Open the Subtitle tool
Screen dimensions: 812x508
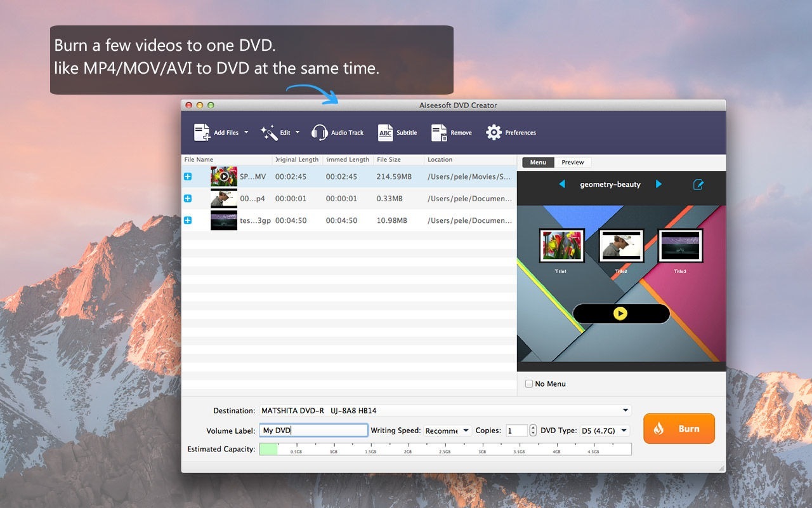pos(386,133)
